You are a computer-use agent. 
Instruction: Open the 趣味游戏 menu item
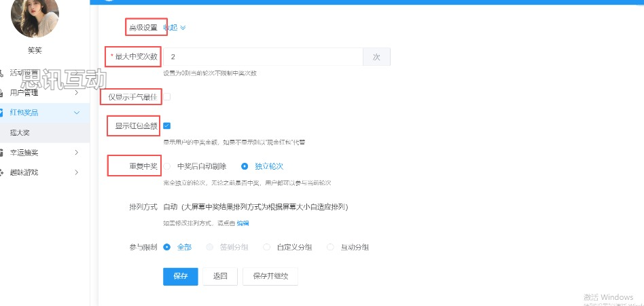tap(24, 172)
